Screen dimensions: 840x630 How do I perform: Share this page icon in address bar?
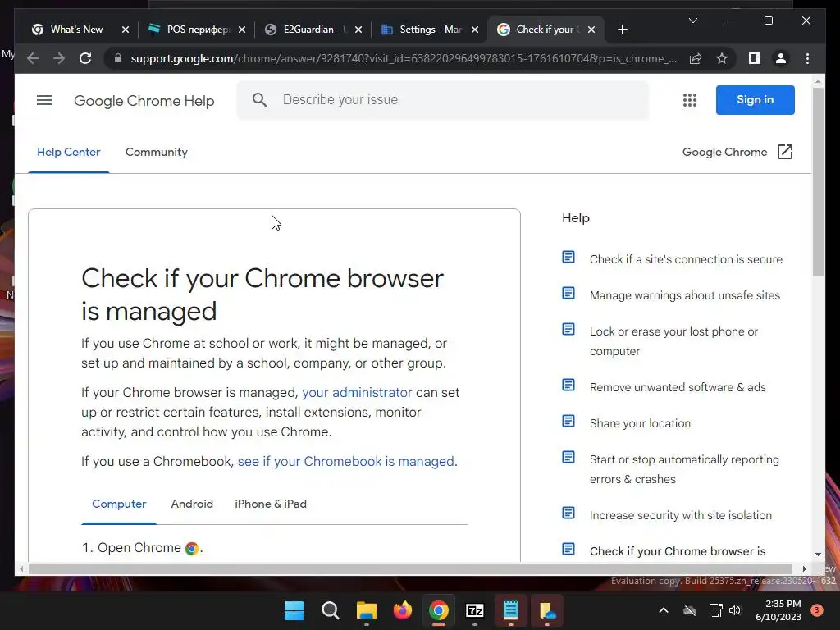point(696,58)
